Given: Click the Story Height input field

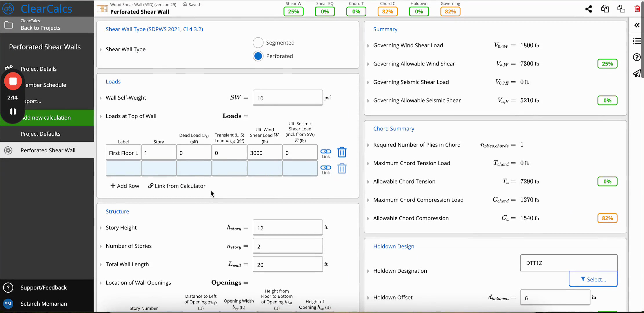Looking at the screenshot, I should (x=288, y=228).
